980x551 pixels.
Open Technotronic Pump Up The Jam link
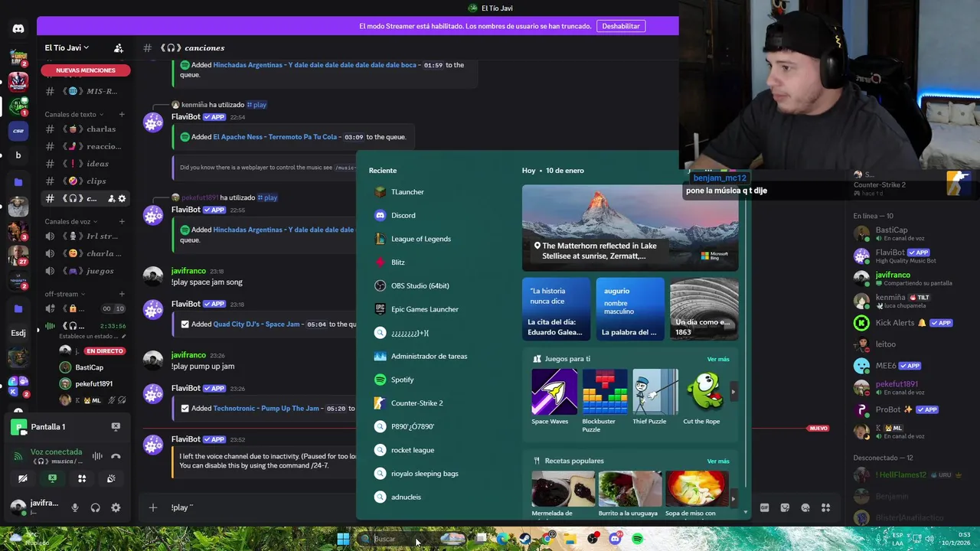[x=266, y=409]
